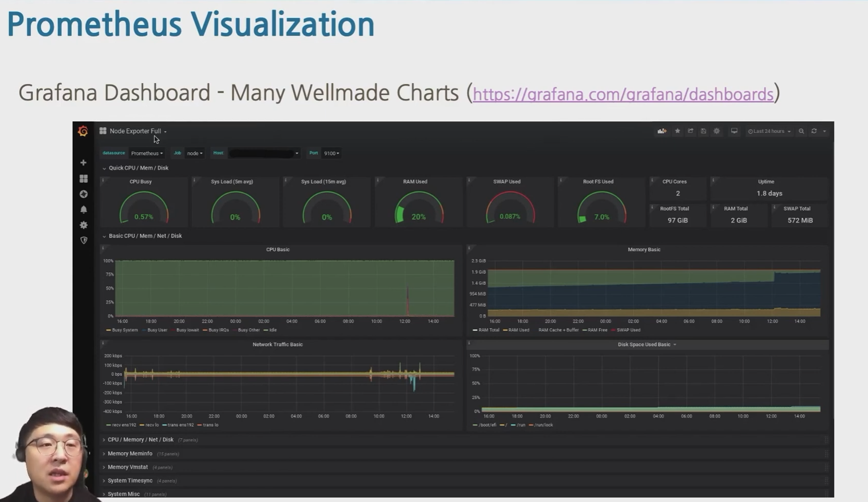The width and height of the screenshot is (868, 502).
Task: Collapse the Basic CPU / Mem / Net / Disk row
Action: pos(142,236)
